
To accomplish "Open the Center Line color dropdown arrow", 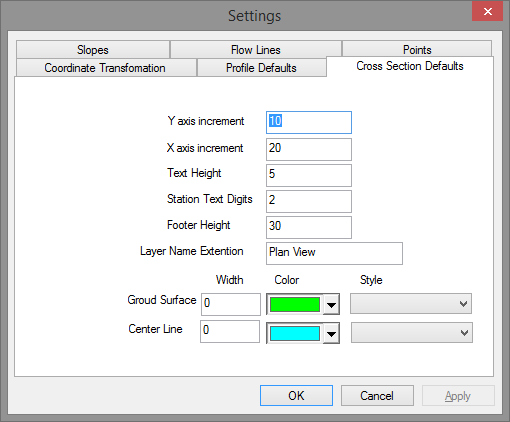I will pyautogui.click(x=331, y=333).
